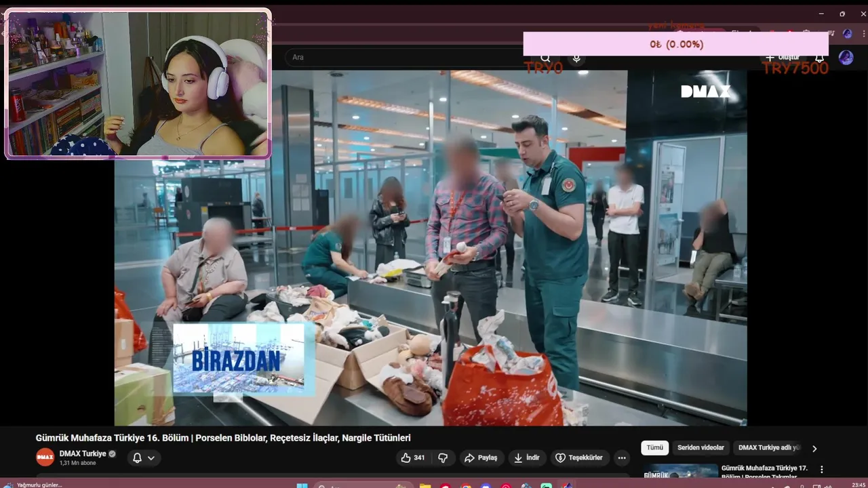Select the 'DMAX Turkiye adlı yü' chip
Screen dimensions: 868x488
[769, 448]
